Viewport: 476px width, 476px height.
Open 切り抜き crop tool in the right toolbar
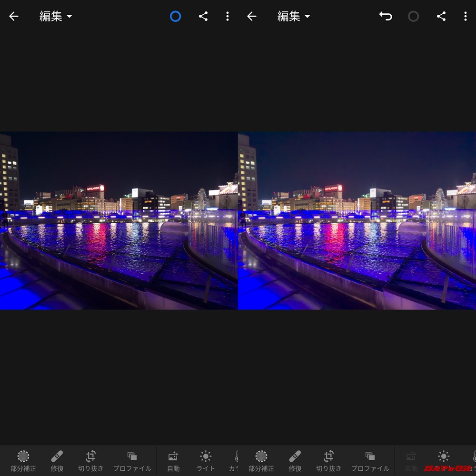(328, 461)
